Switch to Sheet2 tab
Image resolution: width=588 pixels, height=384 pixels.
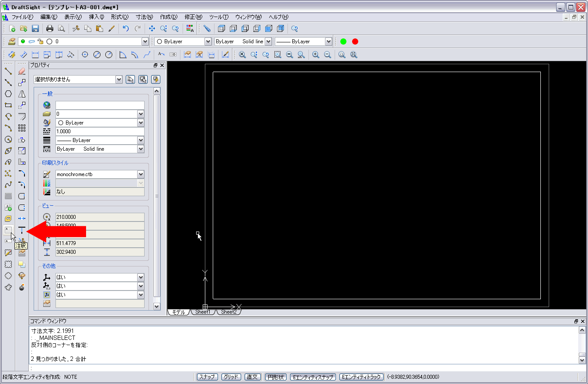228,312
